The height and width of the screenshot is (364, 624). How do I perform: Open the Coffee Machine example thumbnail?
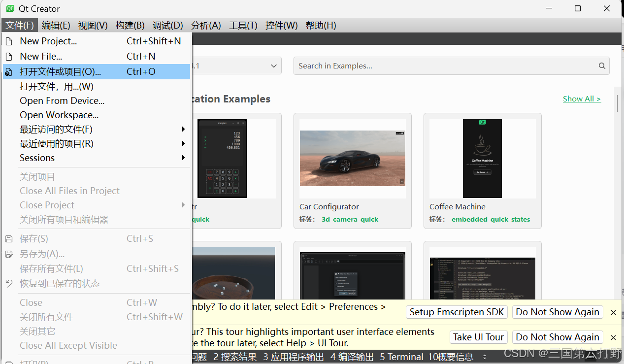point(482,159)
